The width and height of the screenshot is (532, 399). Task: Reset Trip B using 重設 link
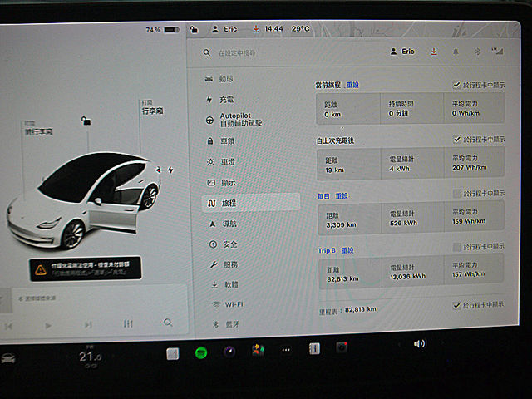[x=347, y=250]
